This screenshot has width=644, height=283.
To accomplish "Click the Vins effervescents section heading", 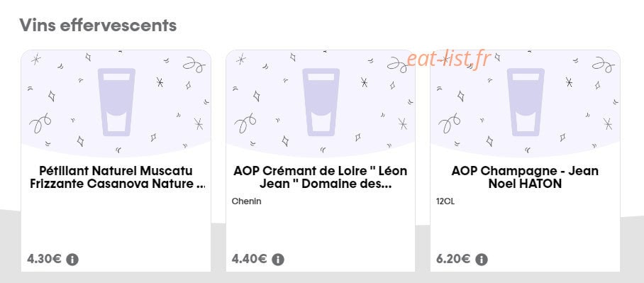I will 98,25.
